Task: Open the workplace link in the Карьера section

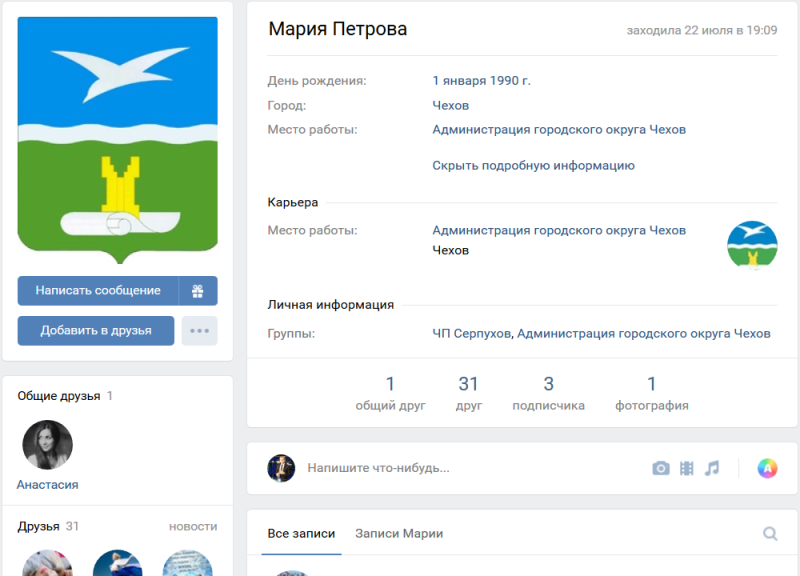Action: coord(559,231)
